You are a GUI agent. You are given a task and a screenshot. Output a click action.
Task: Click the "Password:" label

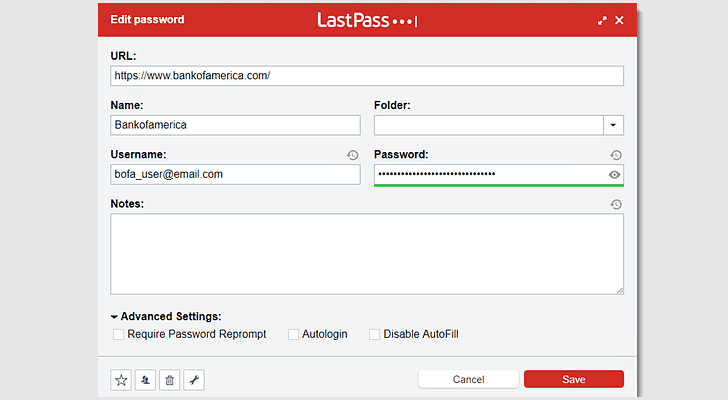click(x=401, y=155)
